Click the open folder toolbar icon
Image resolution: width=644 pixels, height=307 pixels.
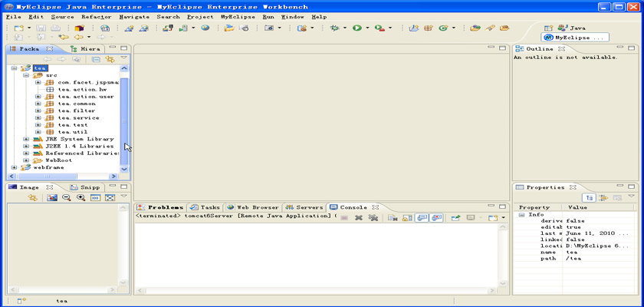click(228, 28)
